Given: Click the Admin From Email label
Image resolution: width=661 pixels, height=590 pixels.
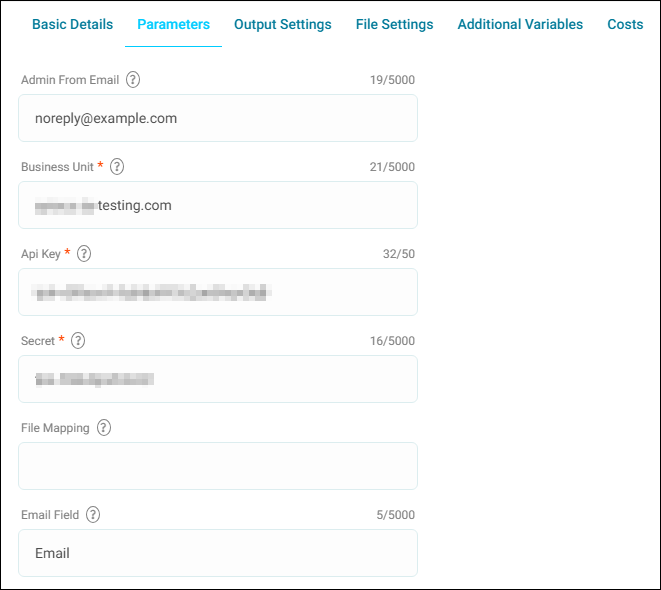Looking at the screenshot, I should click(70, 80).
